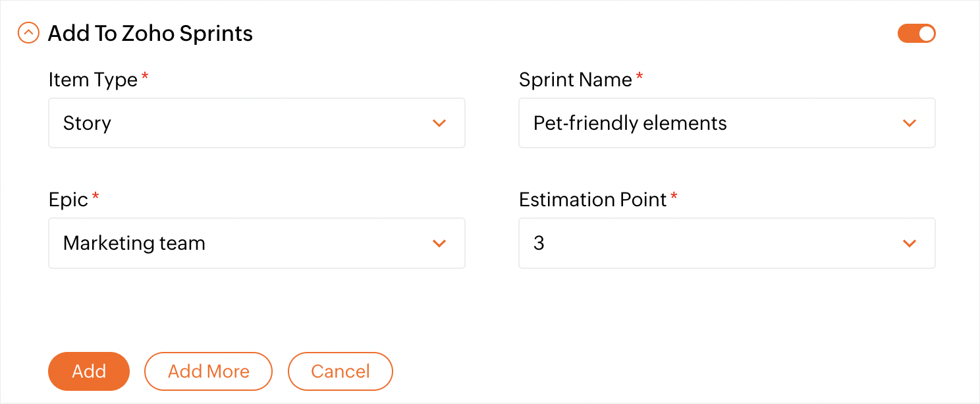Screen dimensions: 980x404
Task: Click the Sprint Name field label
Action: [x=575, y=80]
